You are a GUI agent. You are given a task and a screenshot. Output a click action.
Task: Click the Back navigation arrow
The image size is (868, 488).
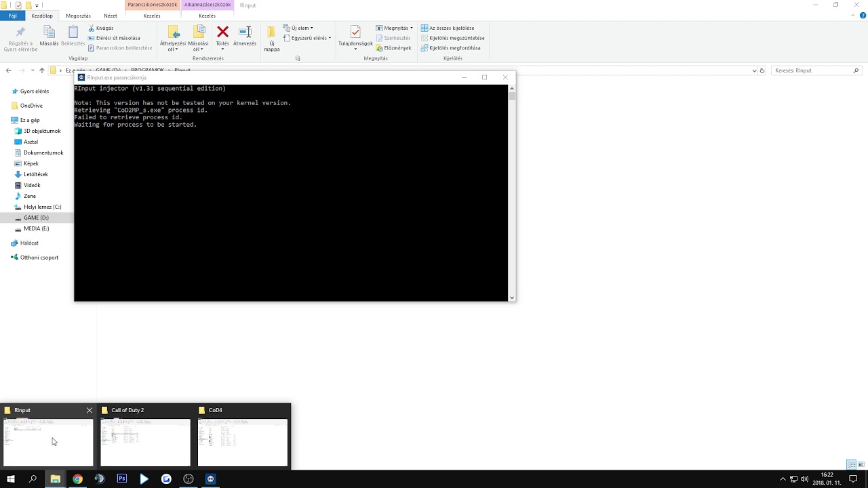(8, 70)
